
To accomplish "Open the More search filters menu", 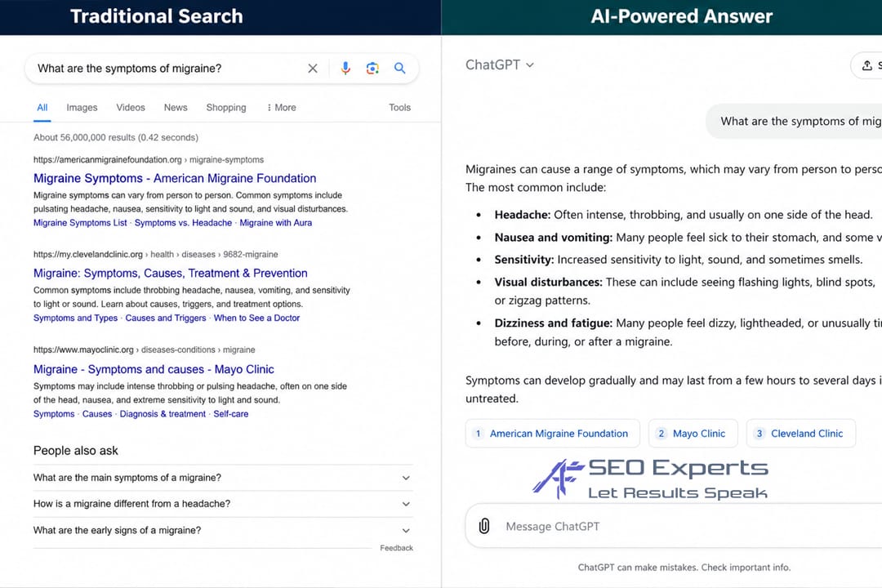I will pos(281,108).
